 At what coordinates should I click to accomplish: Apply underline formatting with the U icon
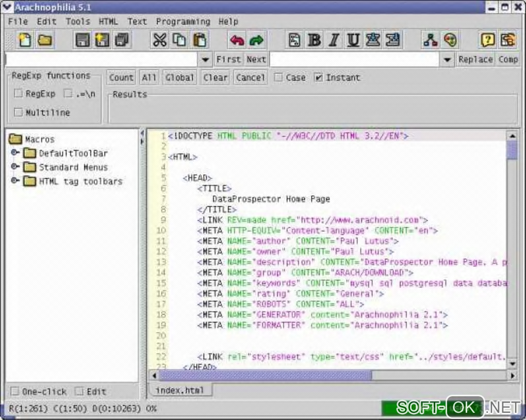pyautogui.click(x=353, y=40)
